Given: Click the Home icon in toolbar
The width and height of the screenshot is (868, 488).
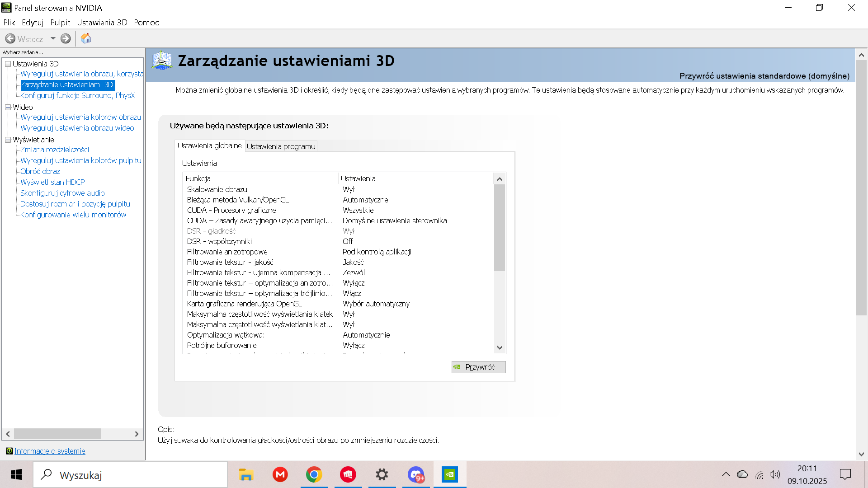Looking at the screenshot, I should tap(86, 39).
